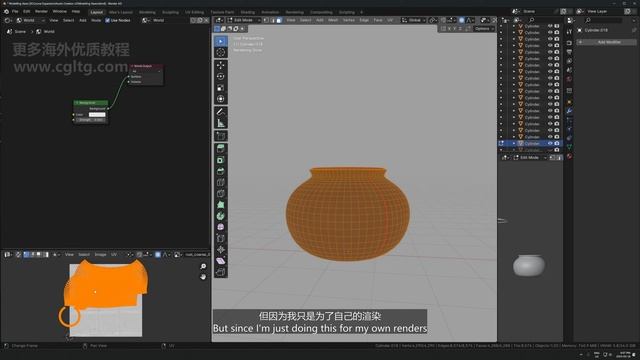Choose the Add Cube tool
The width and height of the screenshot is (640, 360).
(x=221, y=136)
